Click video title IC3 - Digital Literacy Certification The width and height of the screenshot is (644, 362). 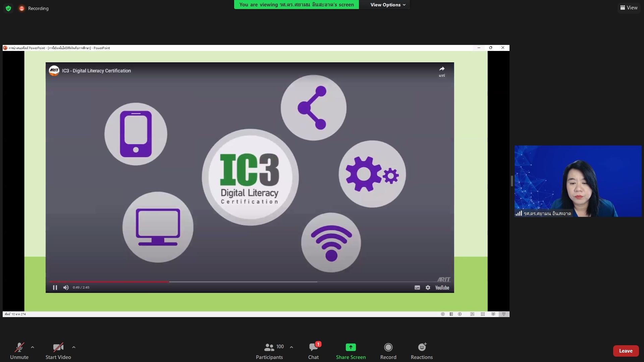(x=96, y=71)
